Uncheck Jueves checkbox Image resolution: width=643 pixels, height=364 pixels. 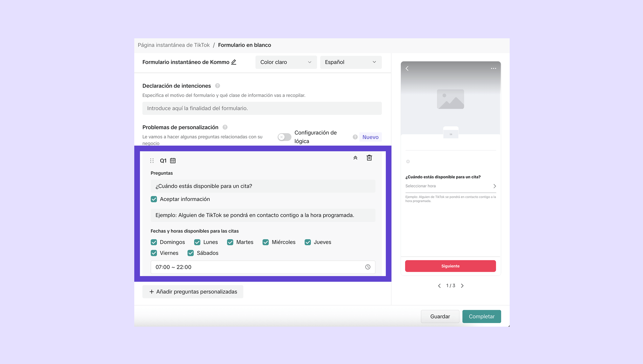pos(308,242)
